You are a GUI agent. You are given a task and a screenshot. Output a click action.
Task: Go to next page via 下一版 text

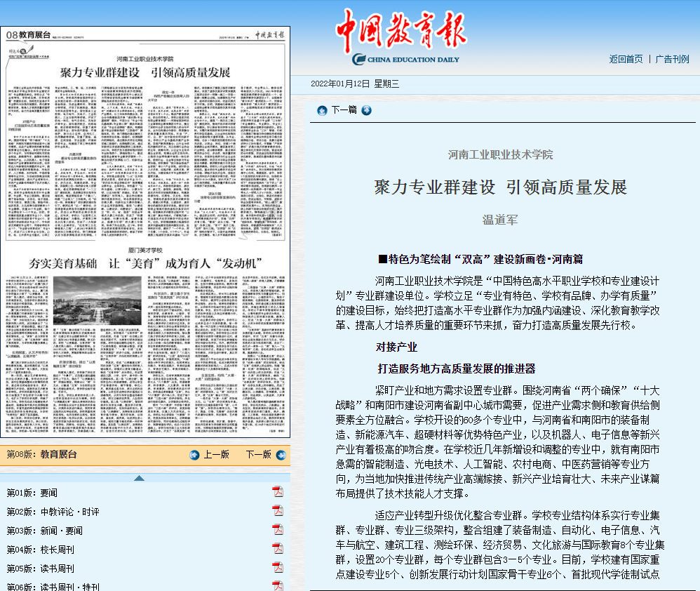pyautogui.click(x=258, y=455)
